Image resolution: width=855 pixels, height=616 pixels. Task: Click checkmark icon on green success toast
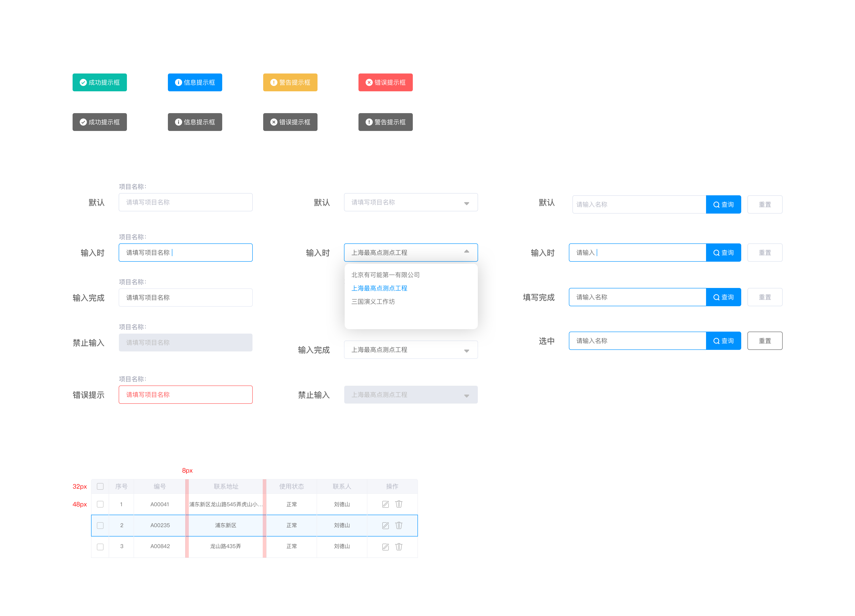83,83
